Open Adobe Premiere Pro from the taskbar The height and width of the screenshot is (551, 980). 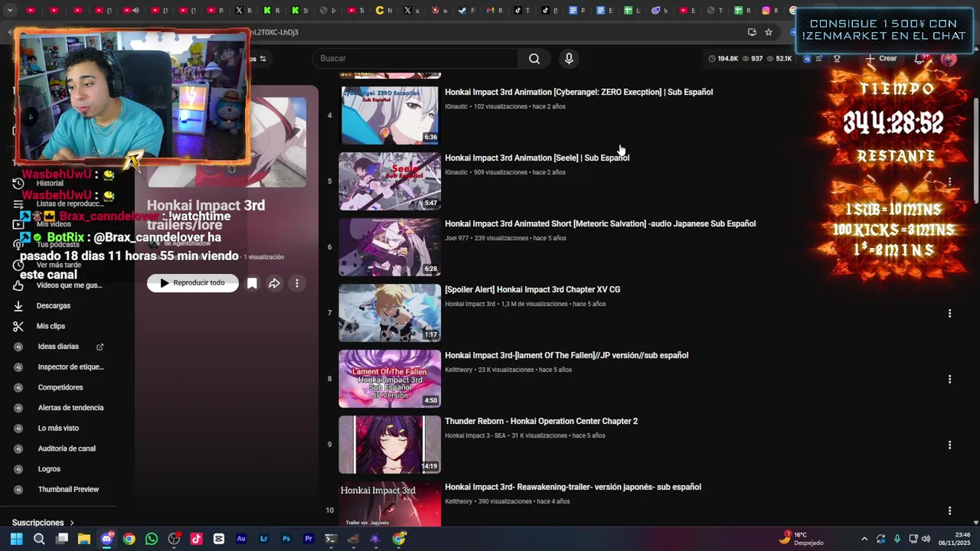click(309, 539)
